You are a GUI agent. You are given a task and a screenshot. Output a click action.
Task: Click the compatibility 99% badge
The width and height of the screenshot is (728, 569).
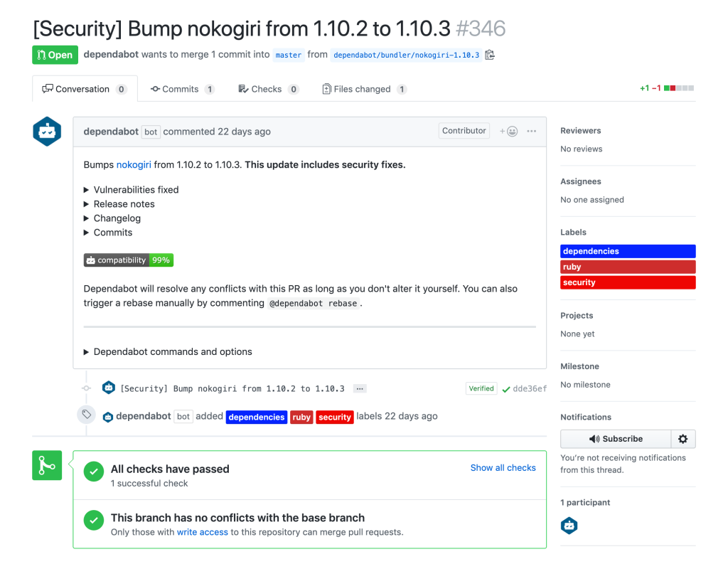coord(129,260)
